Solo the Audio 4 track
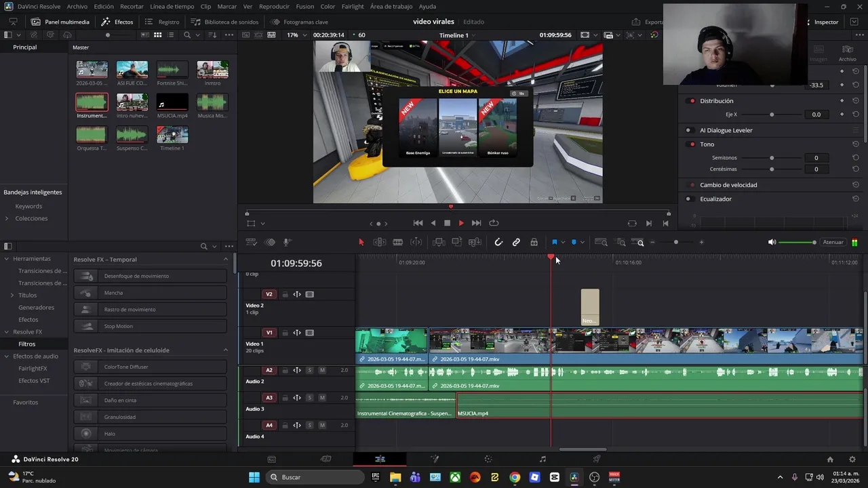This screenshot has height=488, width=868. 310,426
